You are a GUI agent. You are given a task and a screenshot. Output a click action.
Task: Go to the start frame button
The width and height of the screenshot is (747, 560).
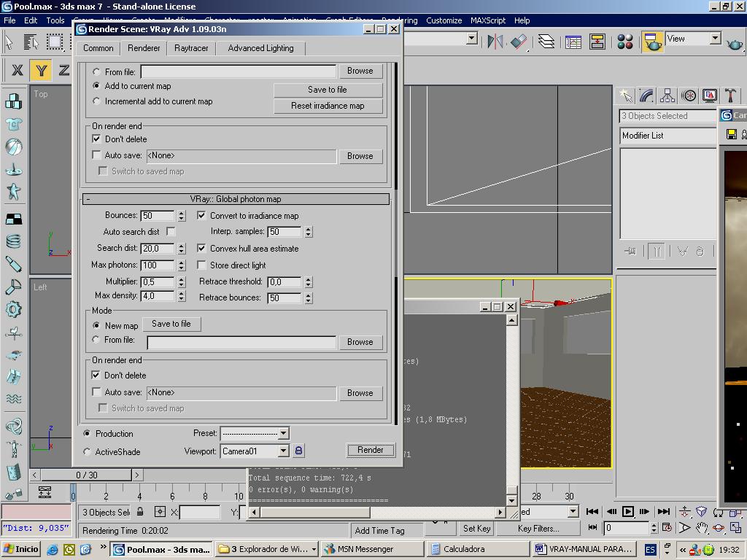(592, 512)
